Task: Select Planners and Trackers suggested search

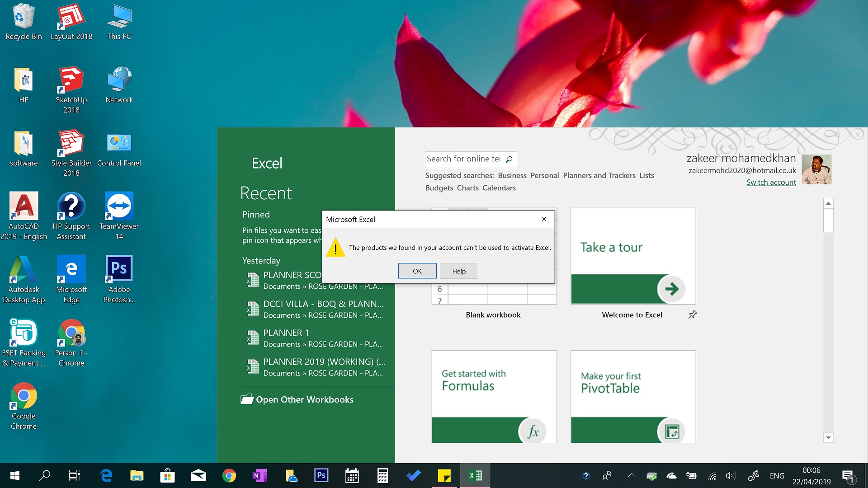Action: coord(599,175)
